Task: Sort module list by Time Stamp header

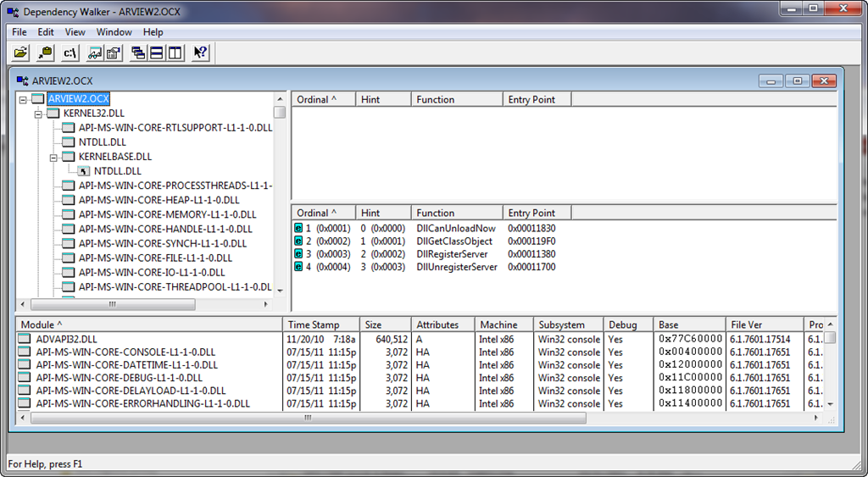Action: coord(321,324)
